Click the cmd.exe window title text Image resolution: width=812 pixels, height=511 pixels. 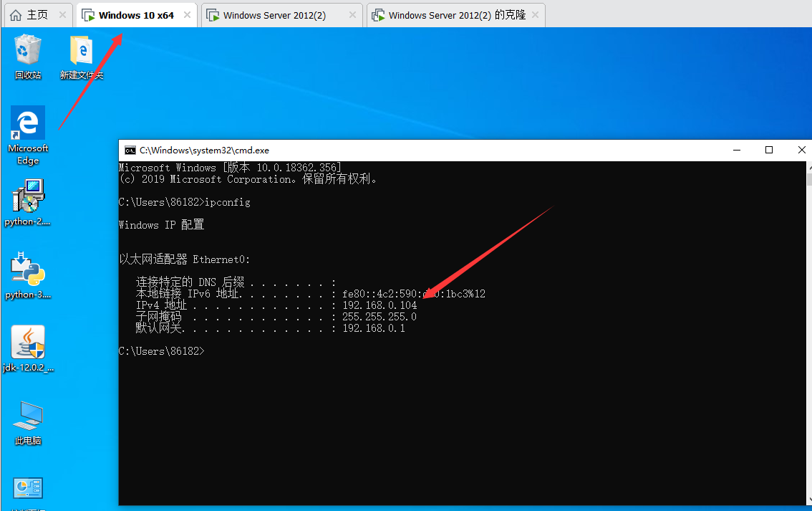(204, 151)
